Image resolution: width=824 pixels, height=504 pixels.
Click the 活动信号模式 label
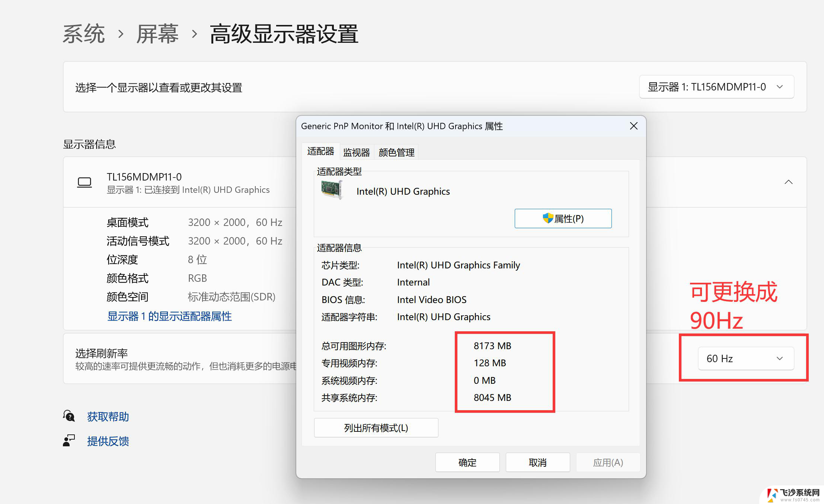(x=138, y=241)
